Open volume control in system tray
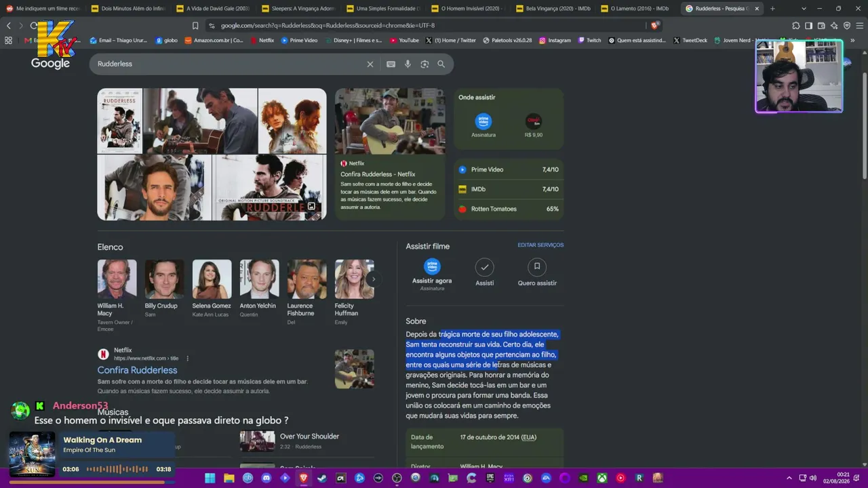 point(813,478)
